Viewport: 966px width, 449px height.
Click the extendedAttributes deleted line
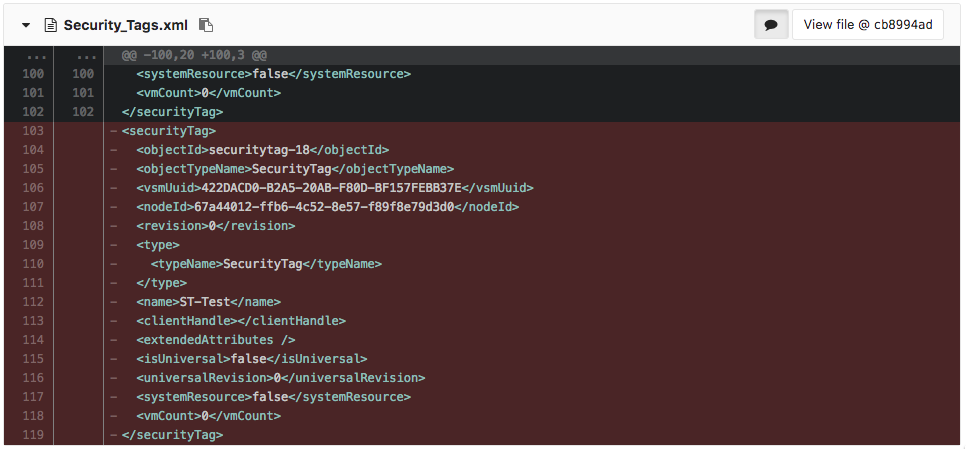pos(216,340)
